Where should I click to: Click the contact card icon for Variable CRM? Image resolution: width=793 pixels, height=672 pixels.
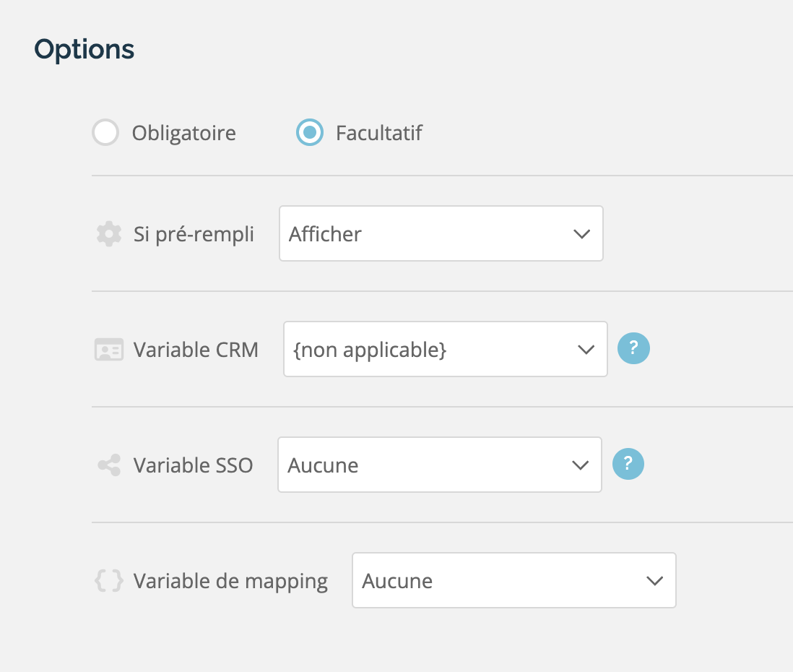(x=109, y=350)
